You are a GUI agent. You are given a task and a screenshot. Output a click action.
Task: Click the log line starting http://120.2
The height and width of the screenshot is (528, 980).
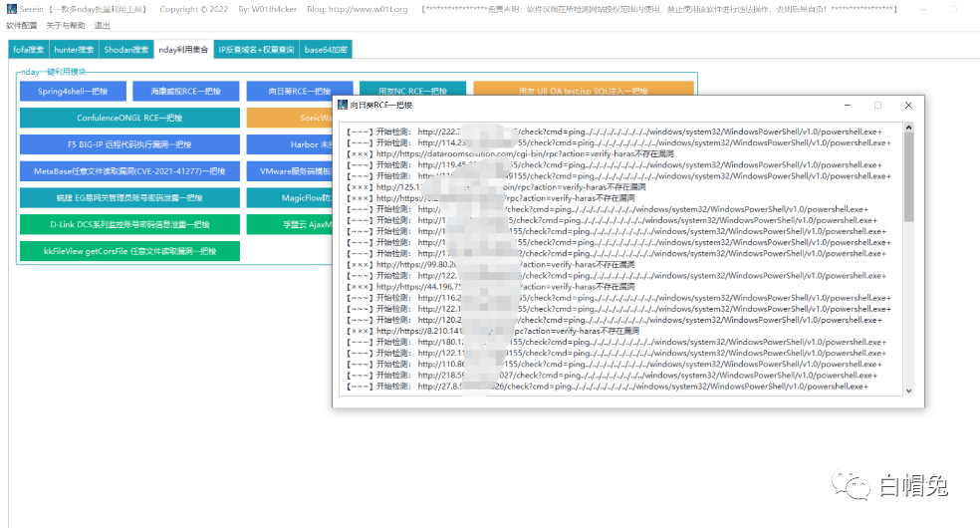click(x=614, y=320)
